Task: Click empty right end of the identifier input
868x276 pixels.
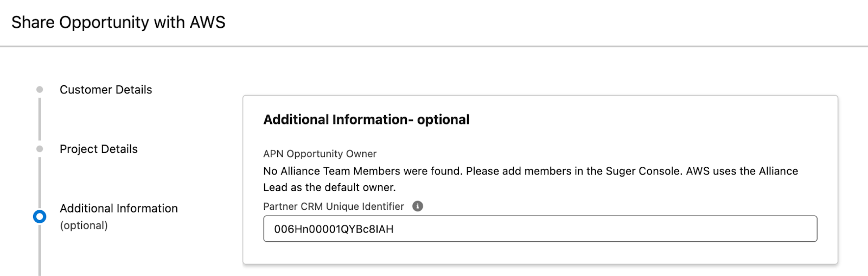Action: pos(759,229)
